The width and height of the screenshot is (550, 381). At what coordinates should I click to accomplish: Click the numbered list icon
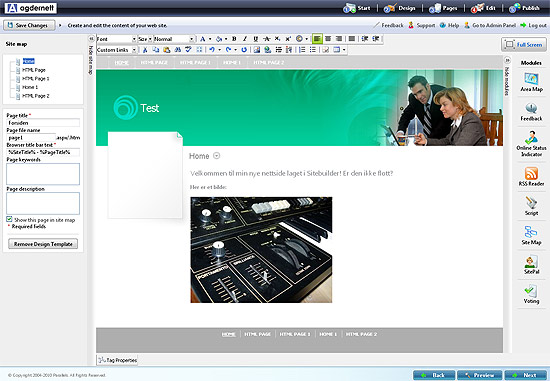point(302,50)
